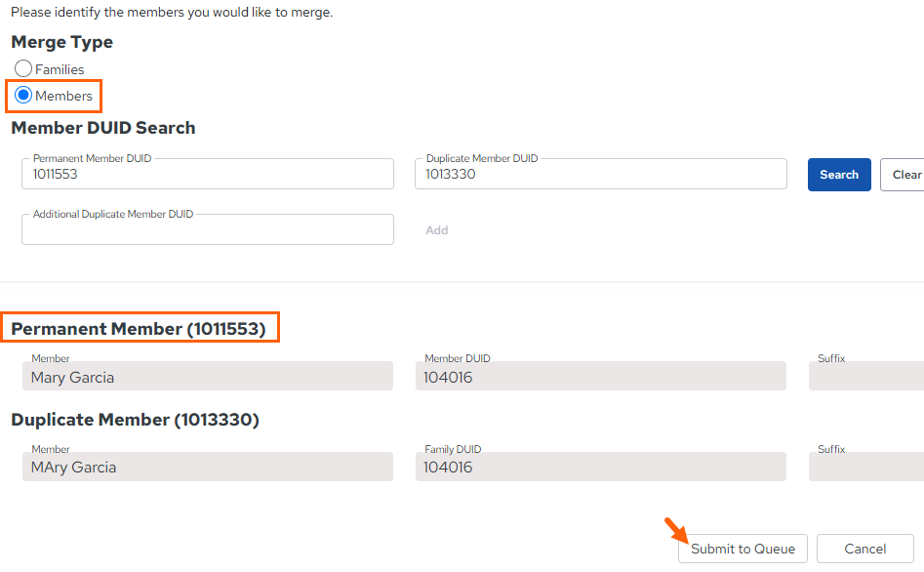The height and width of the screenshot is (572, 924).
Task: Click the Permanent Member DUID input field
Action: click(208, 174)
